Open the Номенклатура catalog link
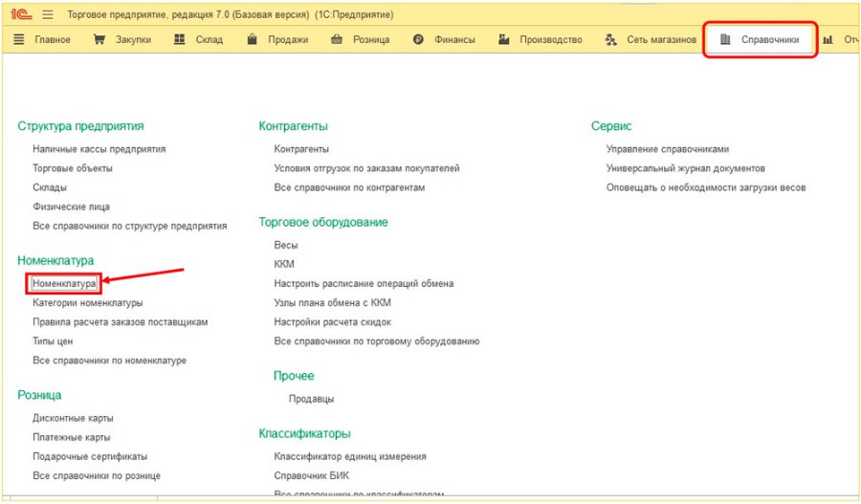This screenshot has width=861, height=504. tap(64, 284)
